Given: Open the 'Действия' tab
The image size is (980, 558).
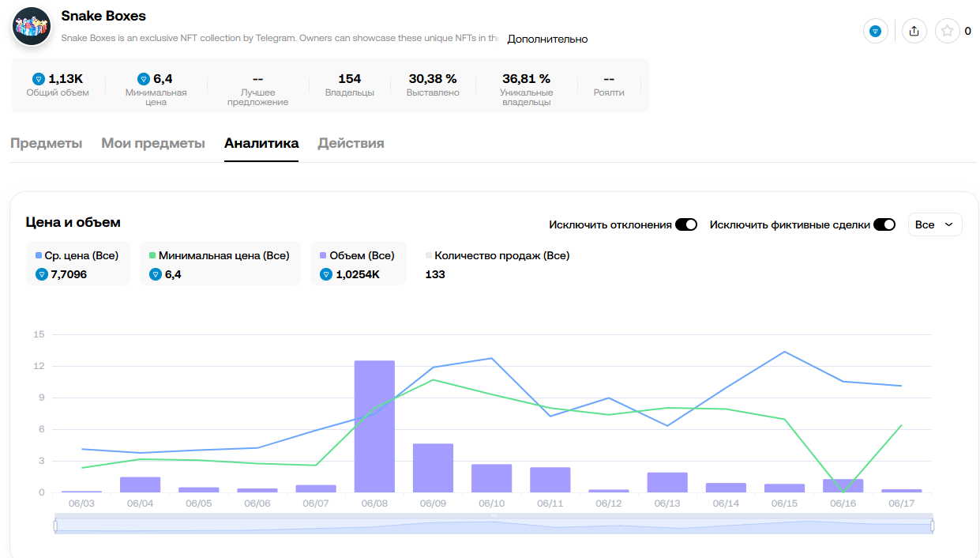Looking at the screenshot, I should tap(351, 143).
